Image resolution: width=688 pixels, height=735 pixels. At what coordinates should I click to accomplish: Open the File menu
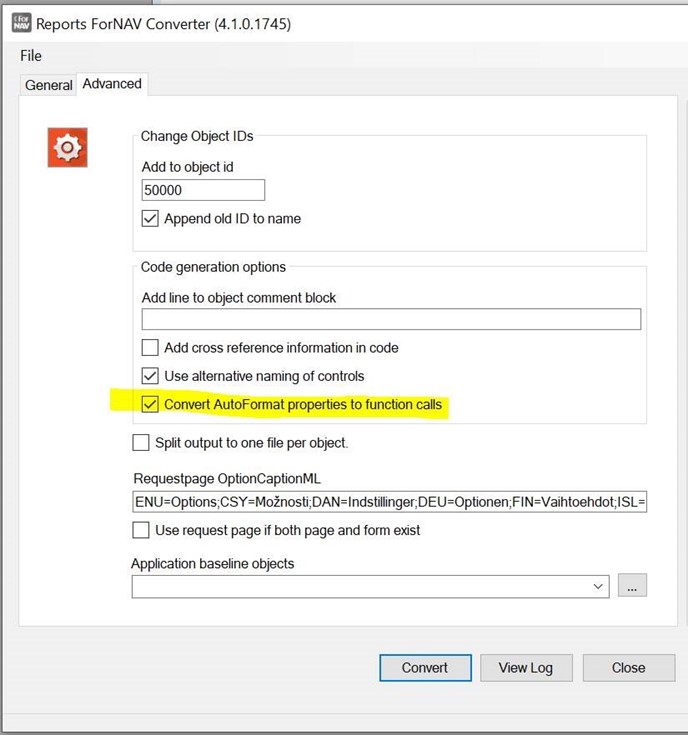[31, 56]
